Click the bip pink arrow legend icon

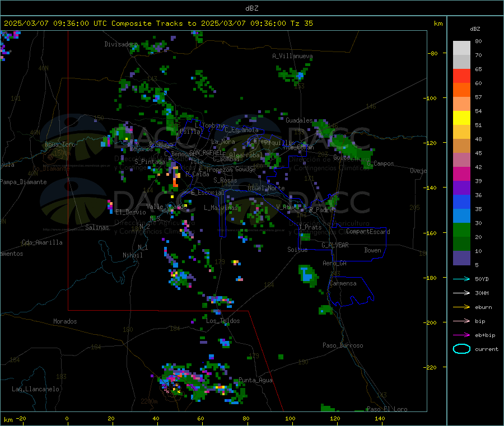[x=461, y=321]
